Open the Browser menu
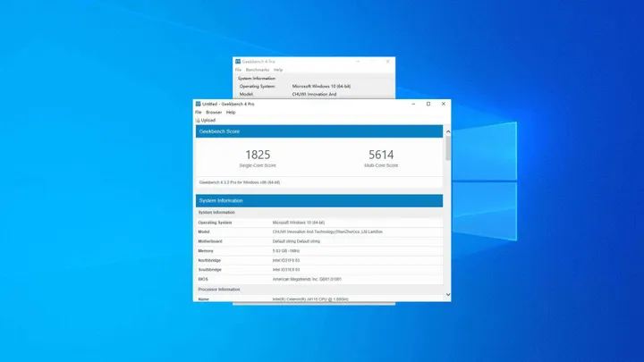 point(214,112)
